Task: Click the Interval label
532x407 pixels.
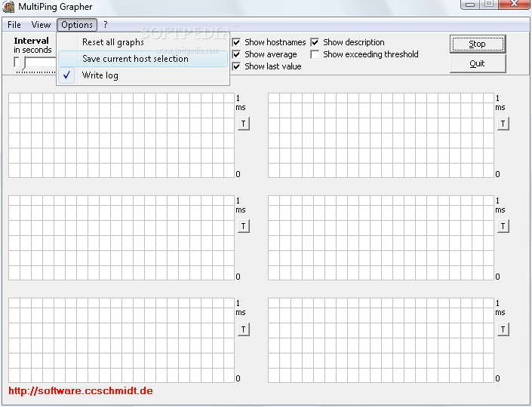Action: point(31,41)
